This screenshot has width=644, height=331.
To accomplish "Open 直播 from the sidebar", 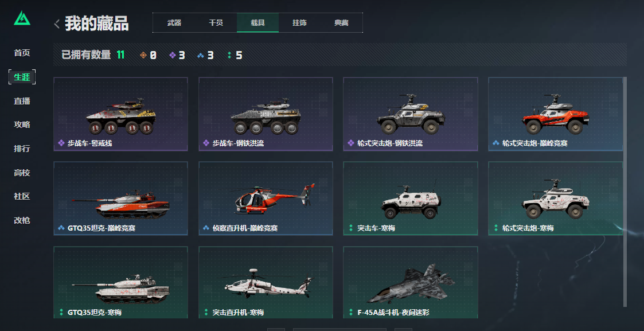I will (x=22, y=101).
